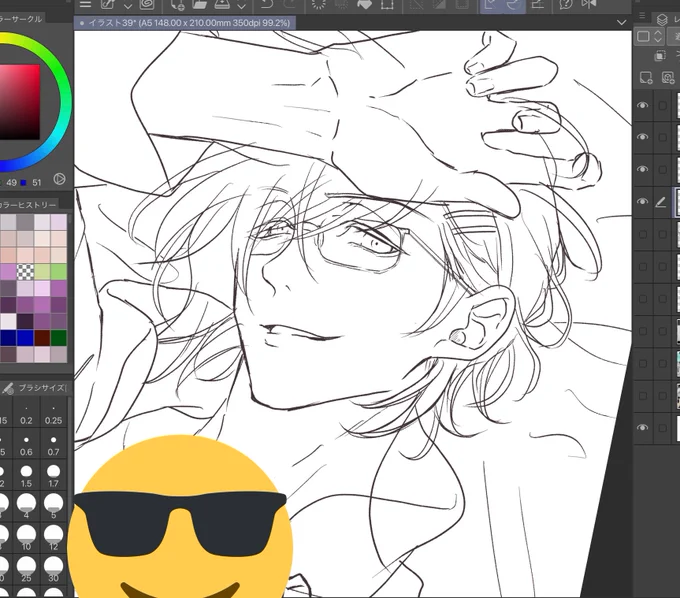680x598 pixels.
Task: Click the Fill bucket icon in the command bar
Action: pyautogui.click(x=364, y=4)
